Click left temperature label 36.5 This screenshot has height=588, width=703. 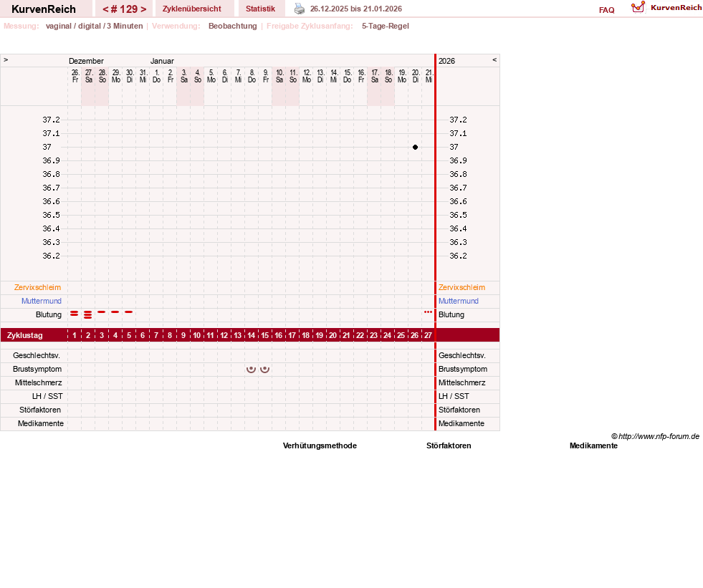click(51, 215)
